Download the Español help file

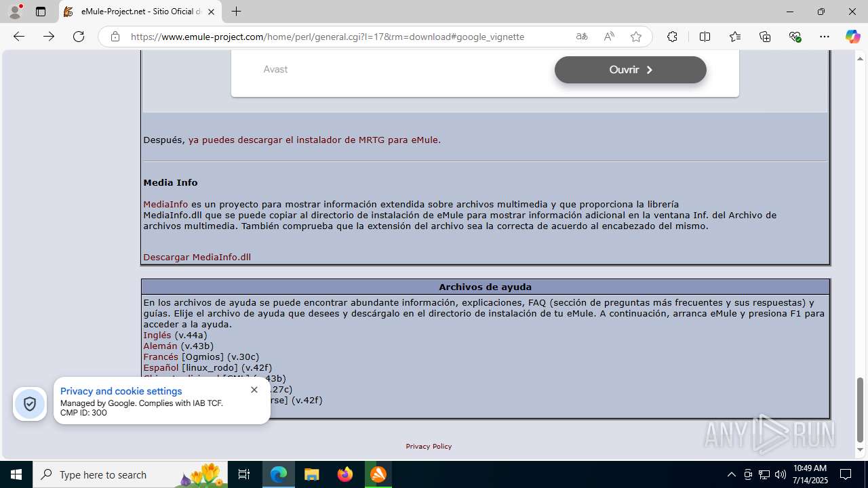161,367
